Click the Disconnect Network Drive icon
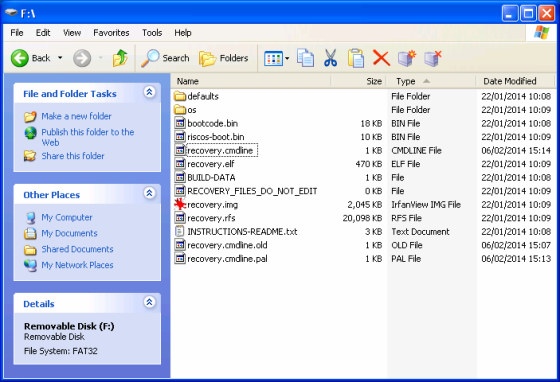560x382 pixels. pyautogui.click(x=432, y=59)
